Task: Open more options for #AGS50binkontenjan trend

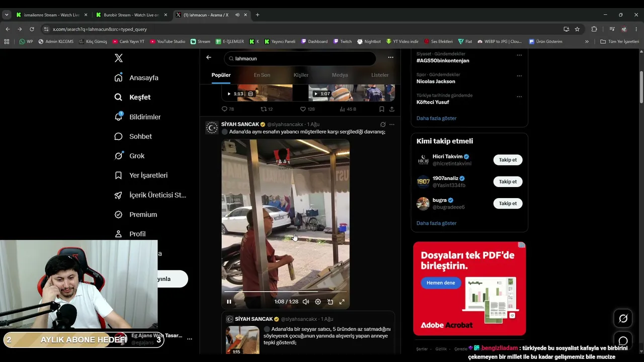Action: 519,55
